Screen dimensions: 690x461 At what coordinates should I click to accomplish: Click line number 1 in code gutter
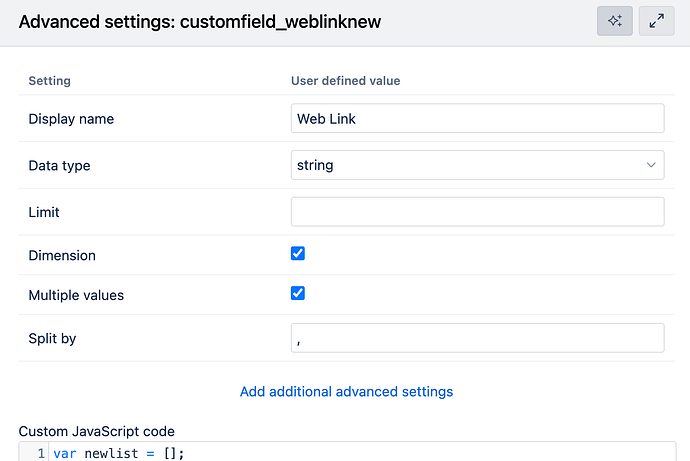(x=40, y=453)
